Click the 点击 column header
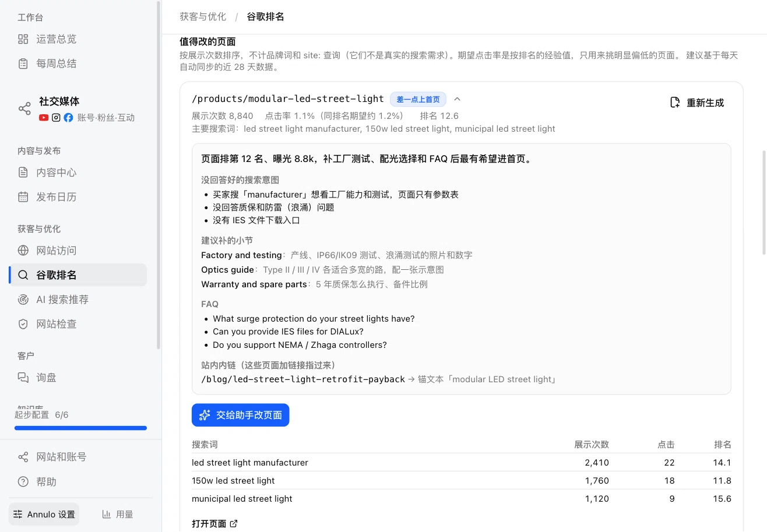Image resolution: width=767 pixels, height=532 pixels. 666,445
